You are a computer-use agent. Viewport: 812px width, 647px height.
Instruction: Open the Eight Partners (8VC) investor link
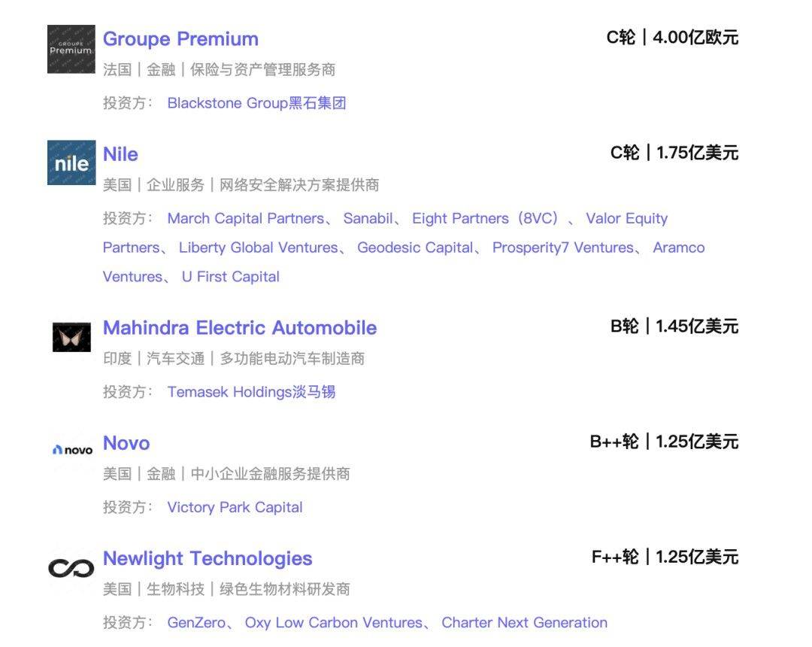point(486,219)
